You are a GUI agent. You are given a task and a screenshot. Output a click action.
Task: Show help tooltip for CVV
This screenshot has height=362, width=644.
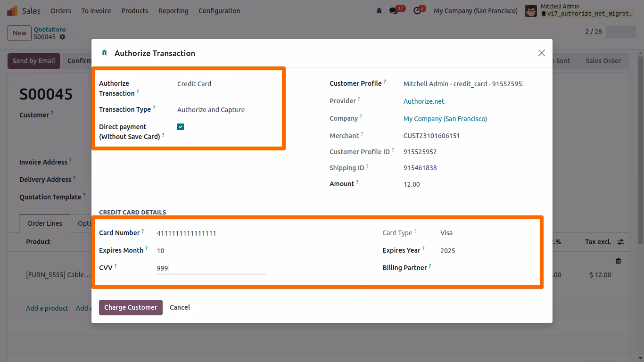click(116, 266)
